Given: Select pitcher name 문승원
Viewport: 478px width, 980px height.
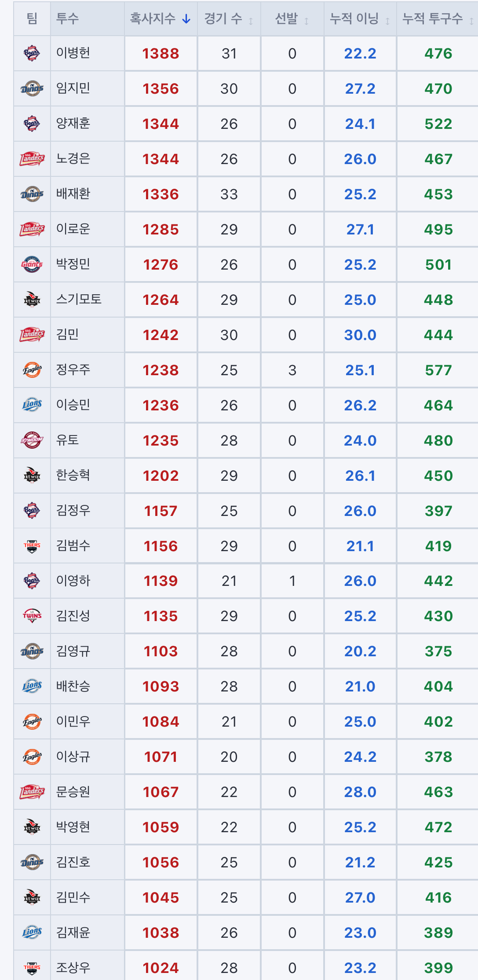Looking at the screenshot, I should coord(73,792).
